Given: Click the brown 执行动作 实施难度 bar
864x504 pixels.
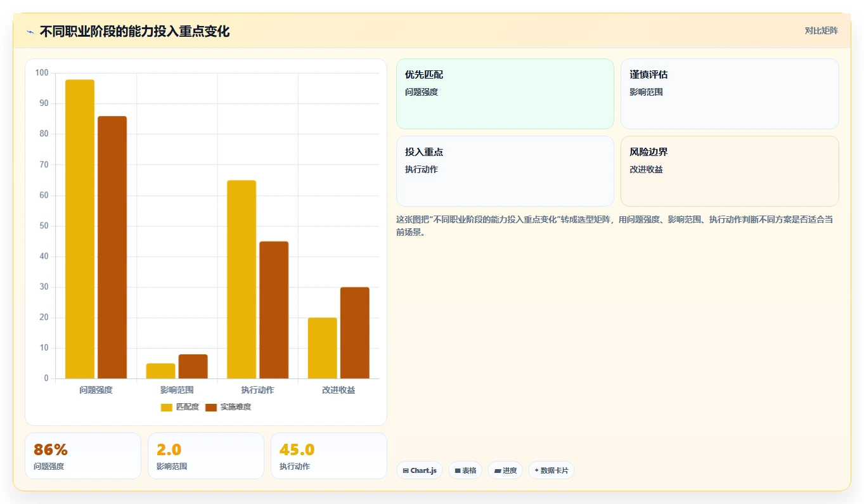Looking at the screenshot, I should tap(274, 310).
